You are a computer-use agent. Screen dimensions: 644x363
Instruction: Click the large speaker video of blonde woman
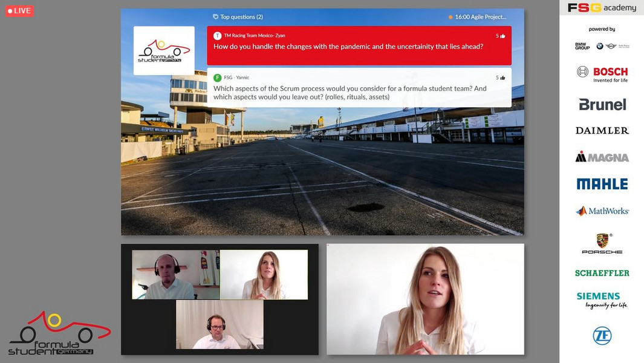[425, 299]
